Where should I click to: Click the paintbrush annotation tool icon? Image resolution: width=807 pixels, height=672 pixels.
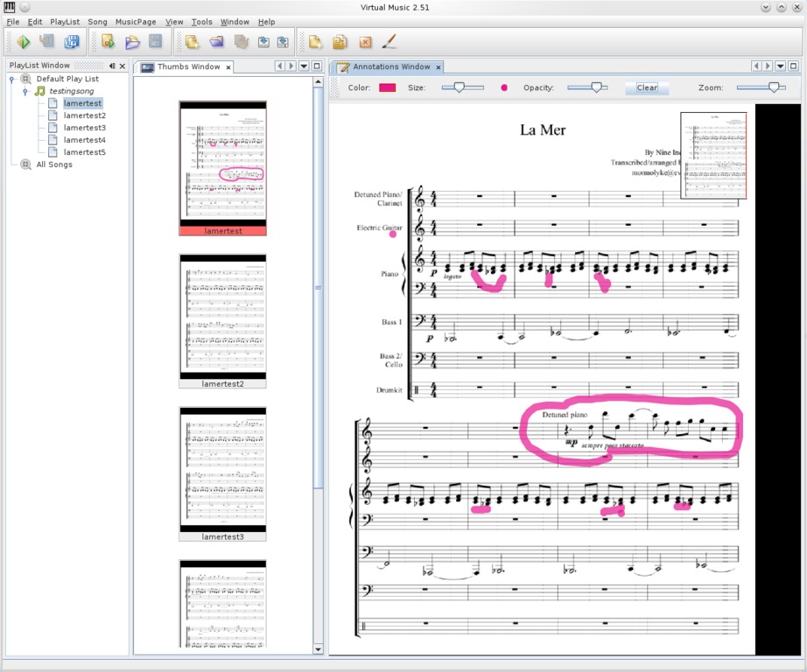click(x=390, y=41)
